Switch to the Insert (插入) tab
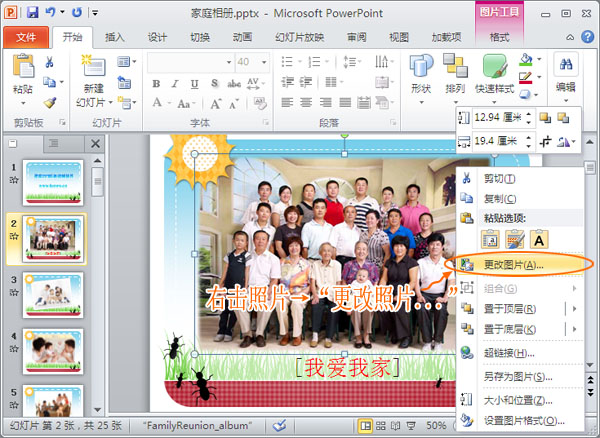Viewport: 600px width, 438px height. click(x=114, y=37)
